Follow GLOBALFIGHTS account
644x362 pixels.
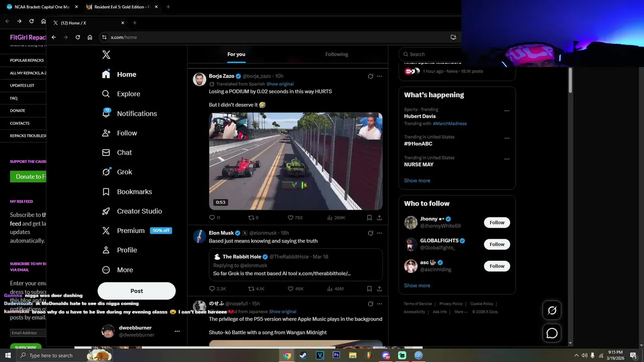[497, 244]
